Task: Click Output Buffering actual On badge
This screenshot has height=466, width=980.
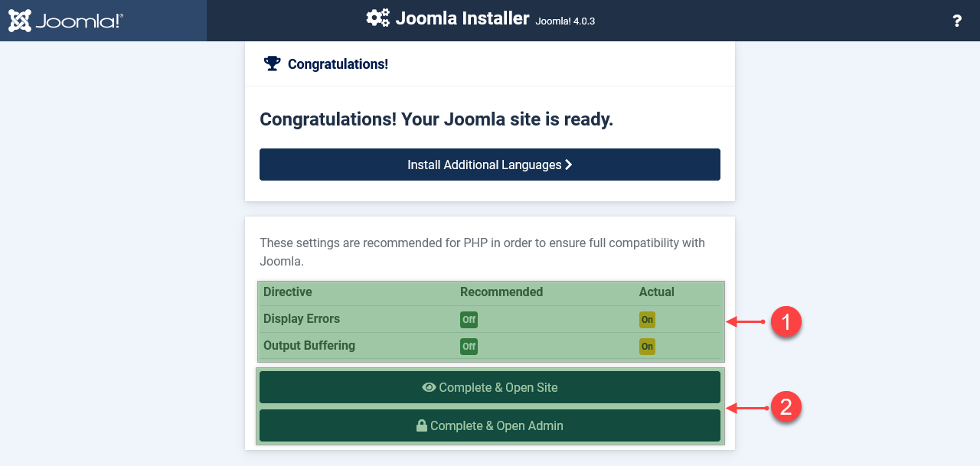Action: (x=647, y=347)
